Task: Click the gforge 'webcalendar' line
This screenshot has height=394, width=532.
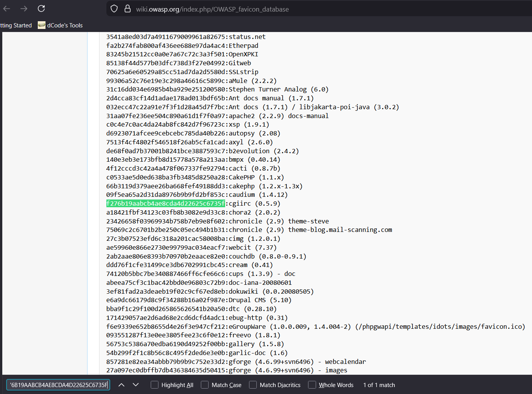Action: click(x=236, y=362)
